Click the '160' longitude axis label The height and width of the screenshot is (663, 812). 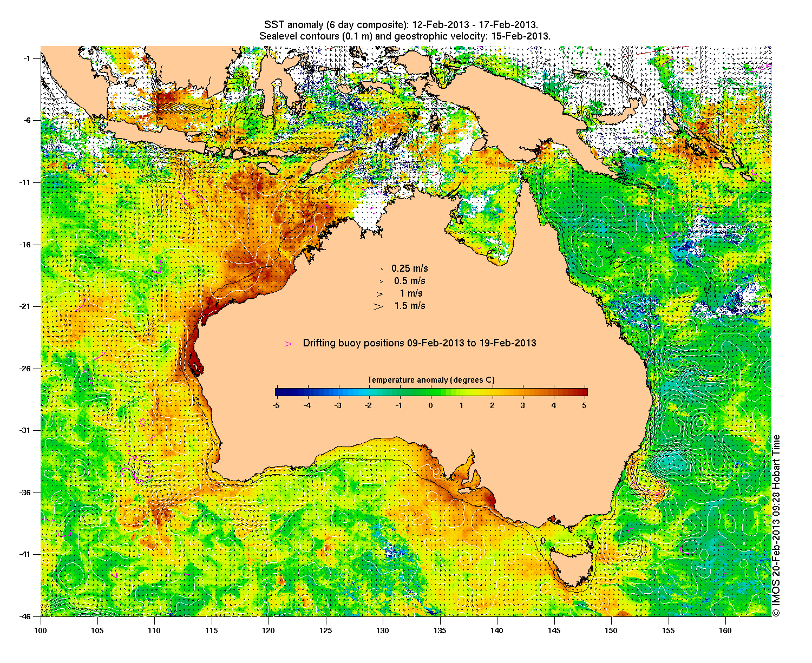click(x=725, y=631)
